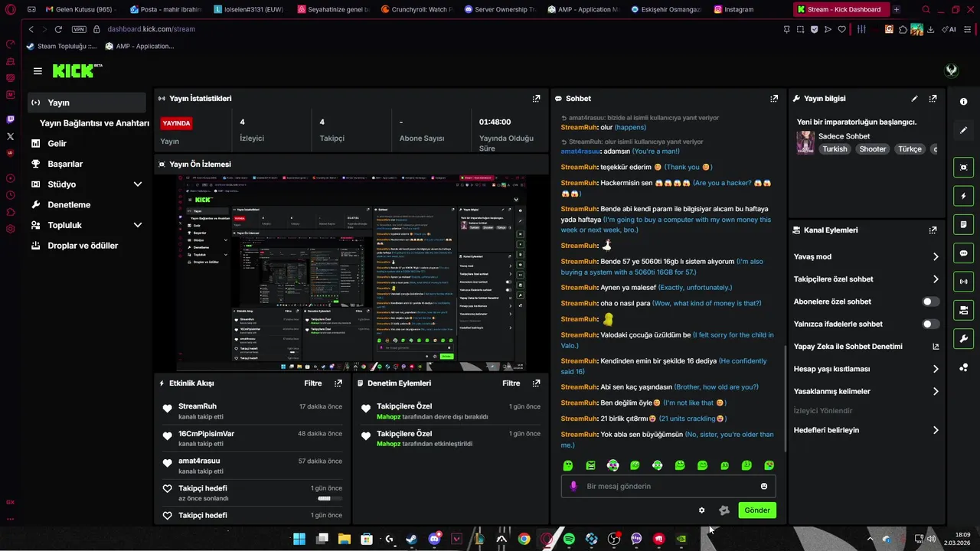Open Filtre in Etkinlik Akışı panel
This screenshot has height=551, width=980.
pyautogui.click(x=312, y=383)
